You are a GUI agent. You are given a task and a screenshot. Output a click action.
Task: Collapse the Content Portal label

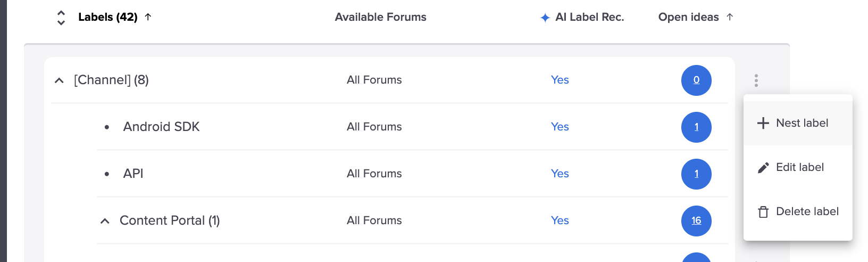(x=105, y=221)
